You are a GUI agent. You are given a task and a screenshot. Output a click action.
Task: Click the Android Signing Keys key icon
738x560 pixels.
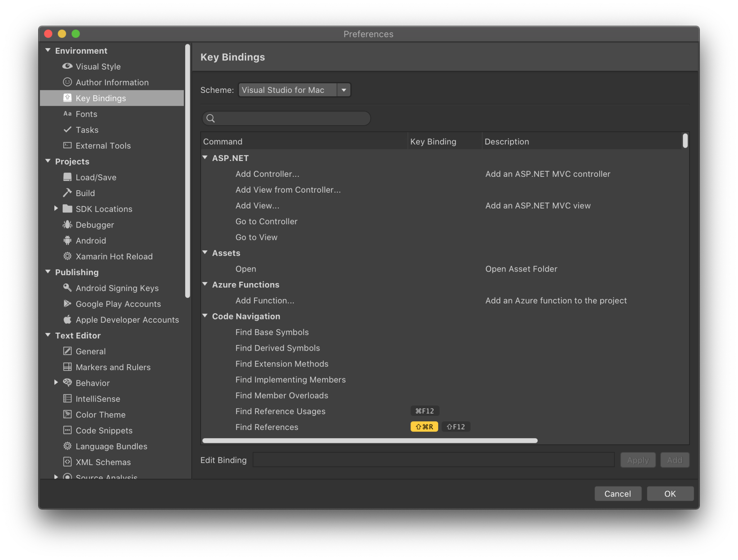click(67, 288)
